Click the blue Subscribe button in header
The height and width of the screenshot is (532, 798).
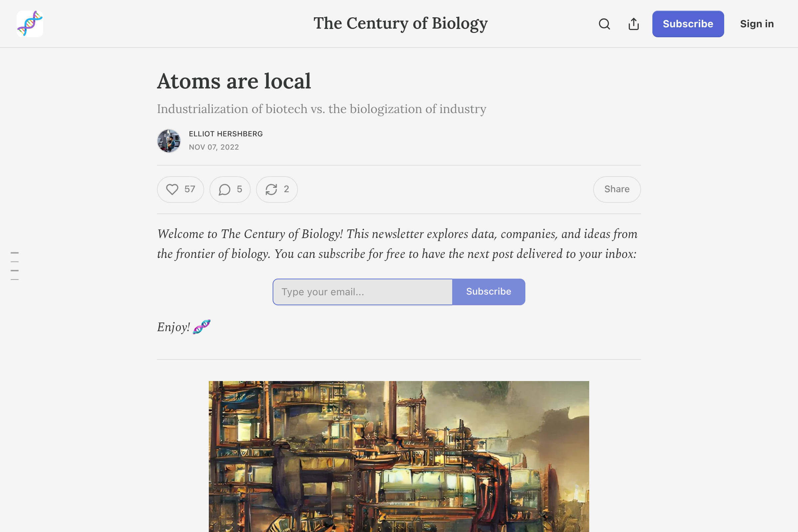[x=688, y=24]
